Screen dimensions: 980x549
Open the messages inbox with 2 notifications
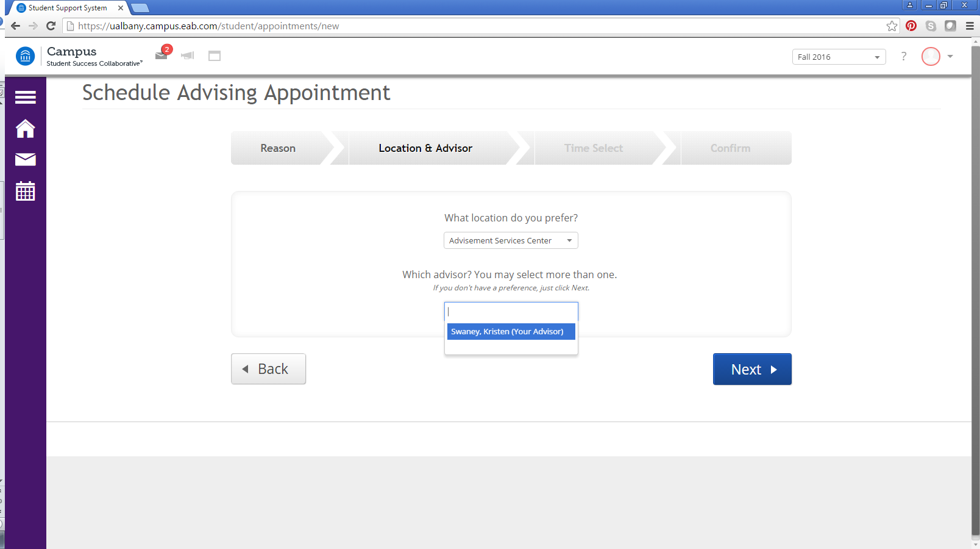click(x=162, y=56)
